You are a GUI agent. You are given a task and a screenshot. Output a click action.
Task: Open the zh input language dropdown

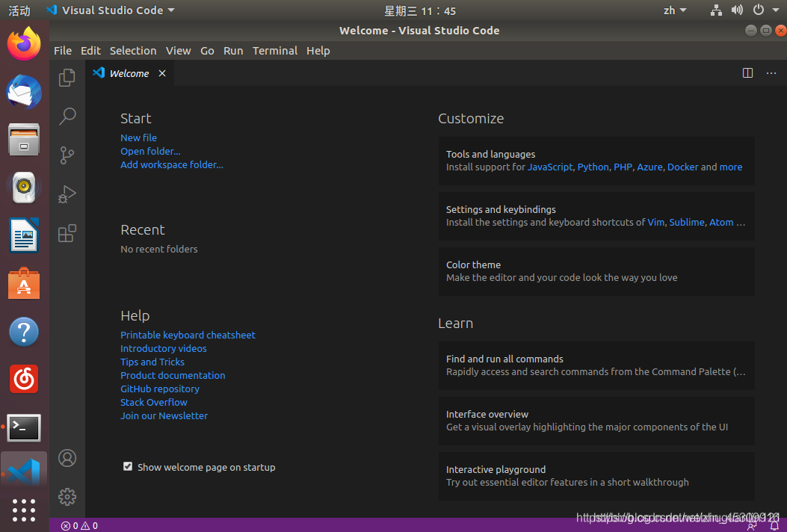click(x=675, y=10)
